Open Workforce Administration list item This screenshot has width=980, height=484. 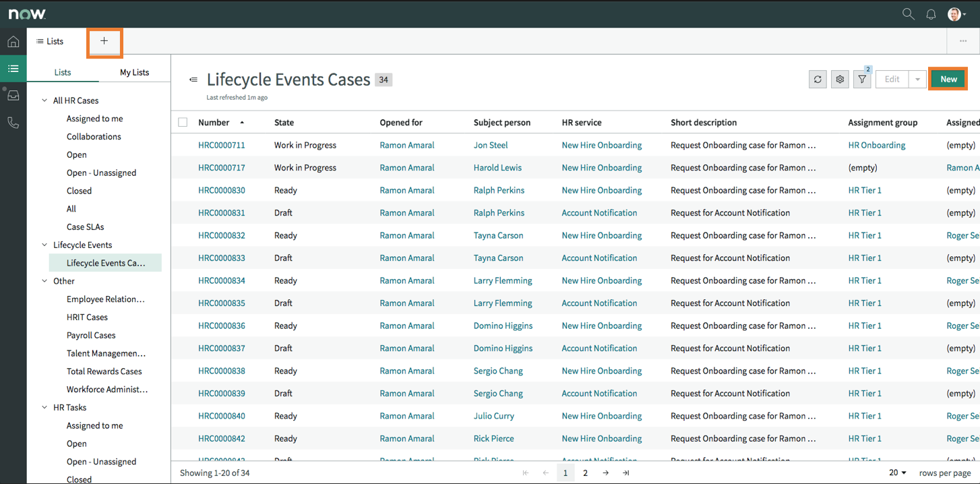pos(107,389)
